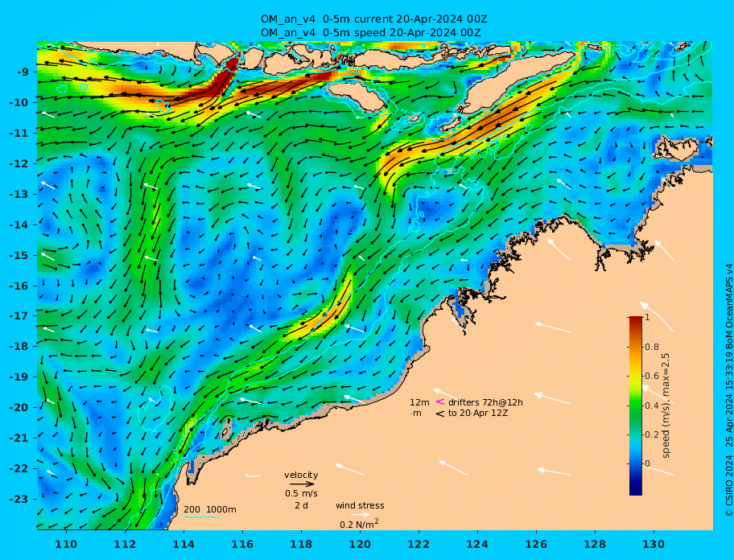
Task: Click the white wind stress legend arrow
Action: click(x=361, y=515)
